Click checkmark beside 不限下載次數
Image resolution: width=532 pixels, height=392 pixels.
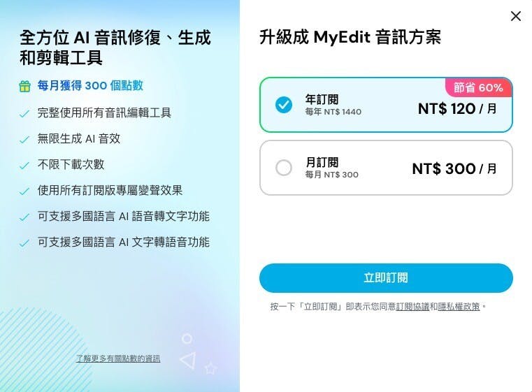tap(24, 166)
